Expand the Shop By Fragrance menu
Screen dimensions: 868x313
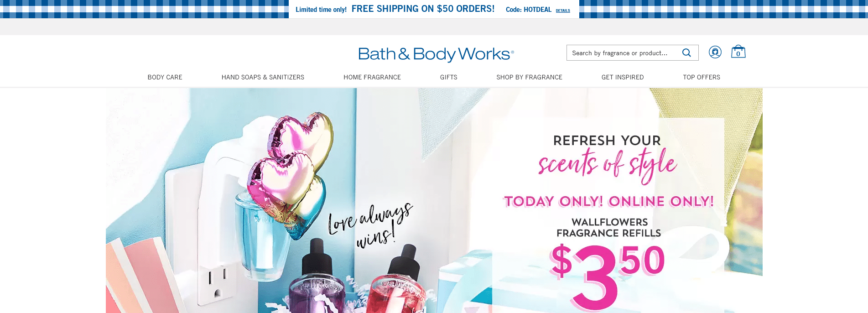[x=530, y=77]
